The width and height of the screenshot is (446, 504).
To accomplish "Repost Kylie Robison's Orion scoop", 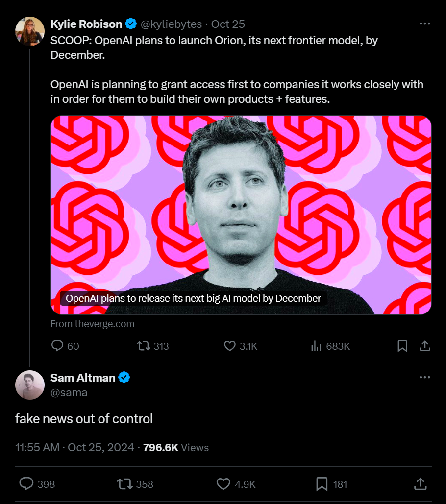I will point(144,346).
